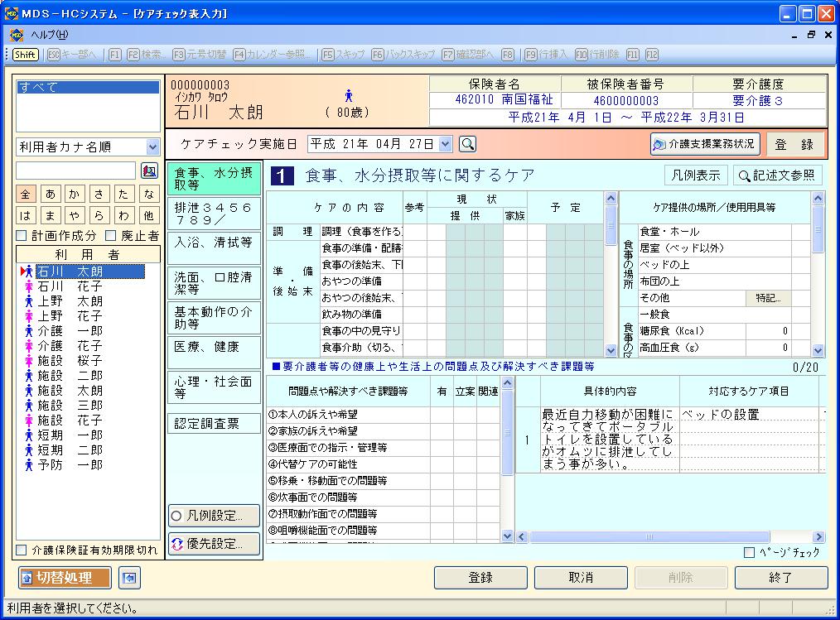Click the user name search input field
The image size is (840, 620).
75,171
